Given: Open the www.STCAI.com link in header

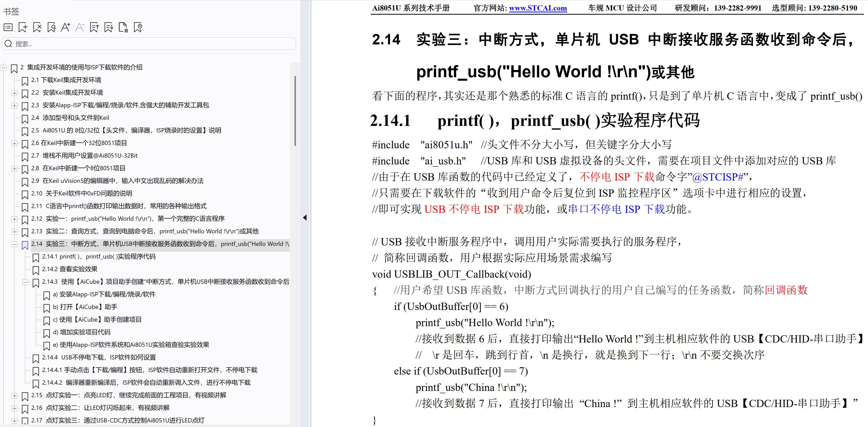Looking at the screenshot, I should click(x=538, y=8).
